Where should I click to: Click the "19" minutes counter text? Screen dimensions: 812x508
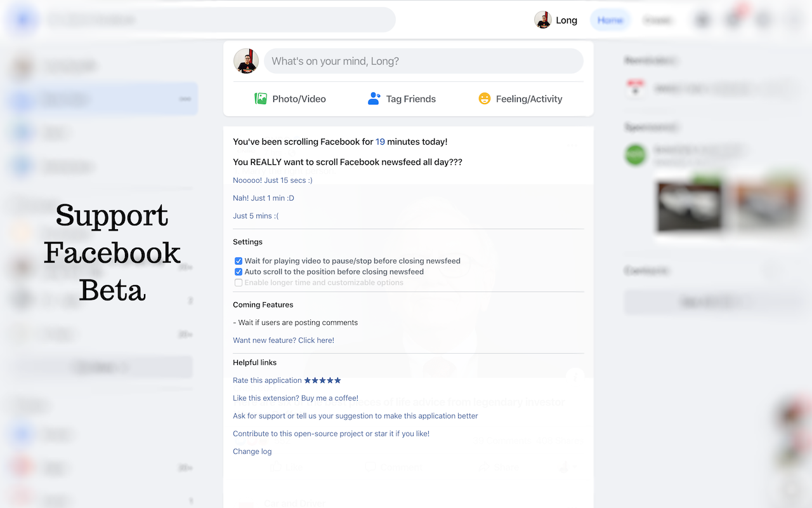[380, 142]
